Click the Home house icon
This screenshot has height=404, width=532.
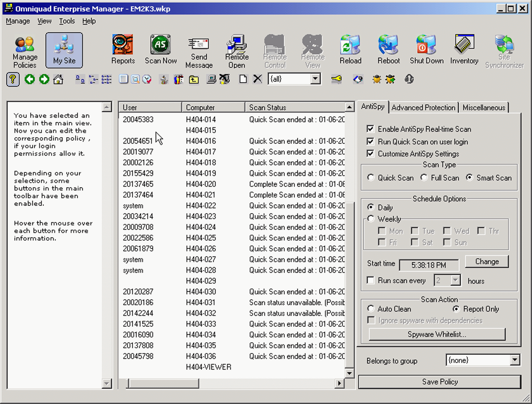coord(58,79)
